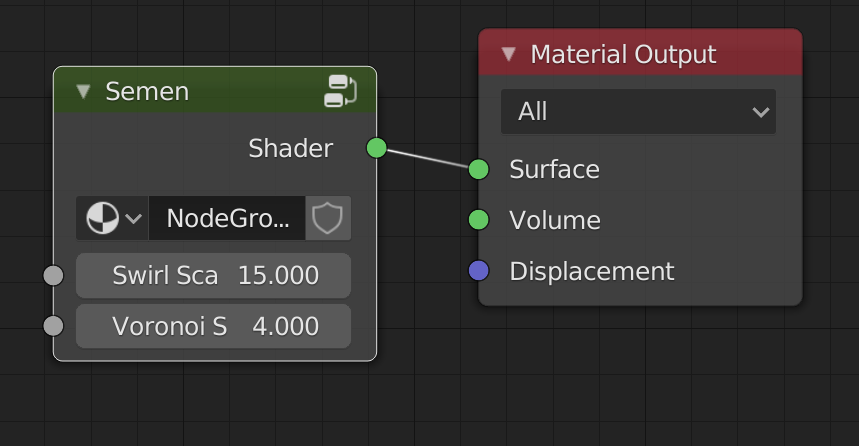Viewport: 859px width, 446px height.
Task: Click the Voronoi Scale input socket
Action: click(x=53, y=326)
